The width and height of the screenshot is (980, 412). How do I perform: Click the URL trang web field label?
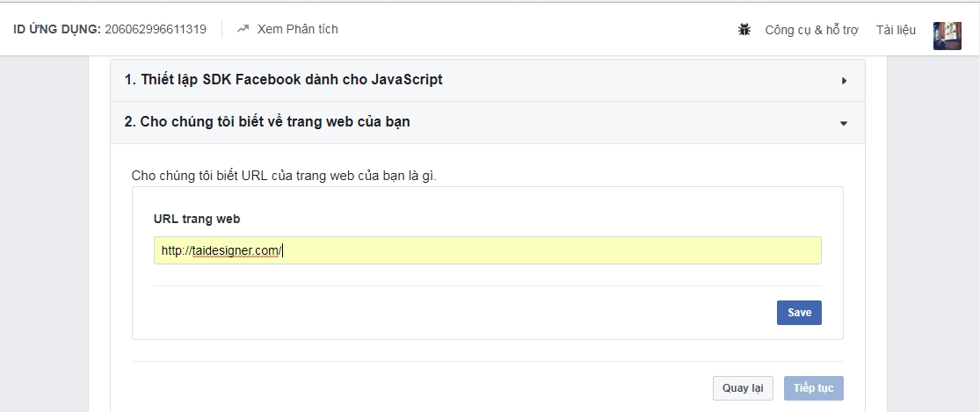pos(196,219)
